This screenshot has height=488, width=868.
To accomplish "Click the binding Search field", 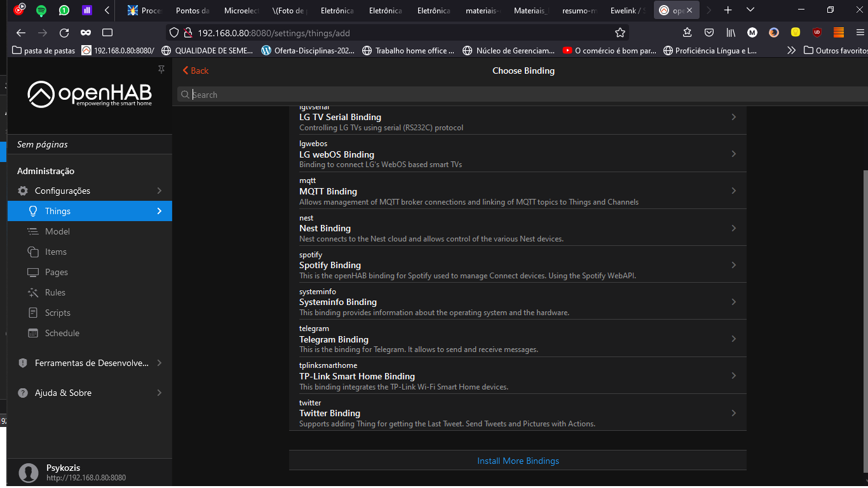I will pos(521,95).
